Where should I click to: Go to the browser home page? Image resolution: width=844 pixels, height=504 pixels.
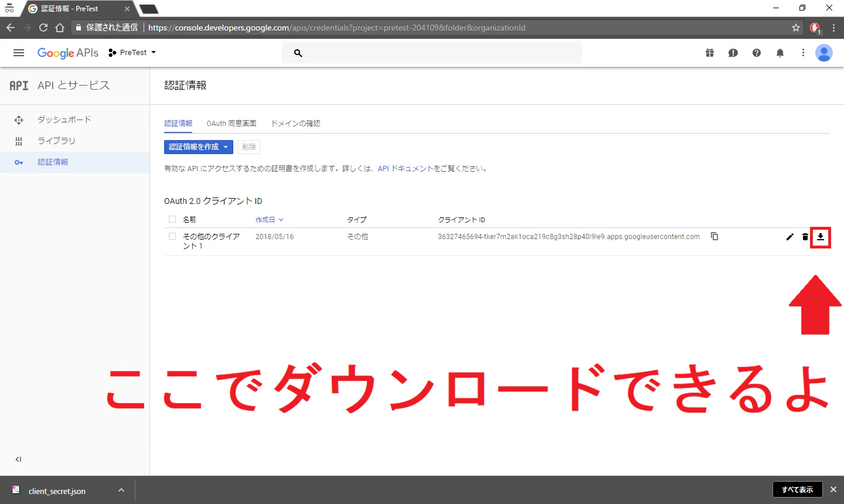click(60, 28)
